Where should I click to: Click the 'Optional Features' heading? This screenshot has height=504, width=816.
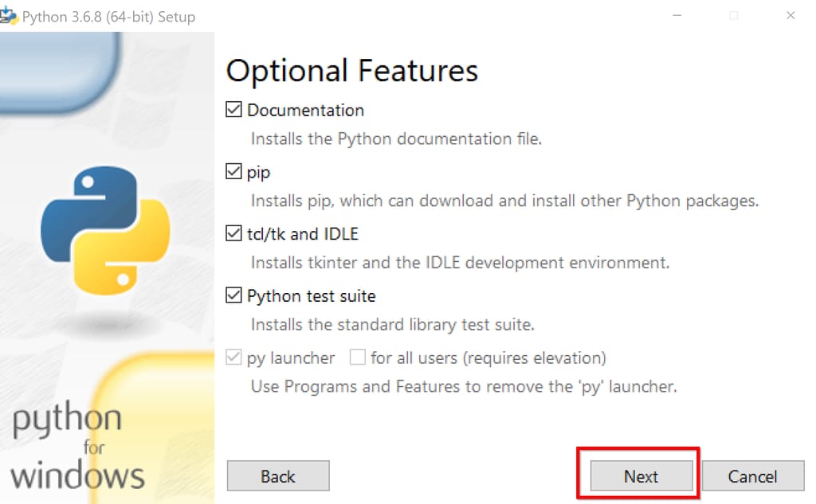pos(352,71)
